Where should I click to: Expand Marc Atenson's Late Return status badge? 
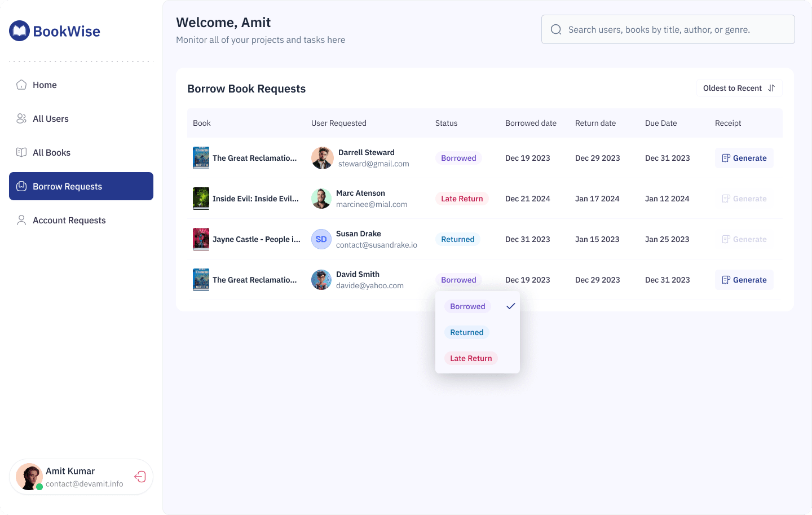click(x=462, y=199)
